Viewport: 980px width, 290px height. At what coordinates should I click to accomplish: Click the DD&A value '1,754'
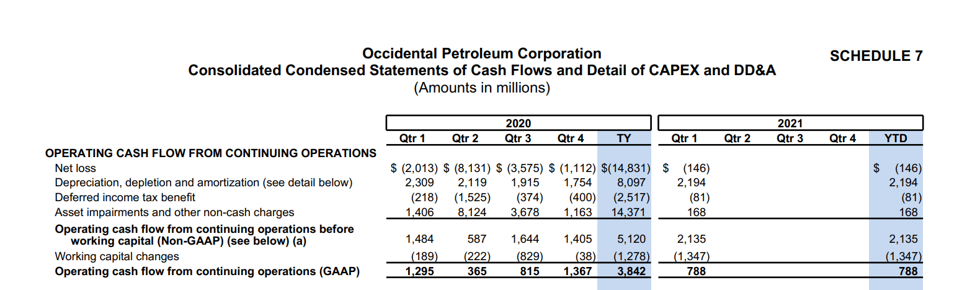[578, 183]
